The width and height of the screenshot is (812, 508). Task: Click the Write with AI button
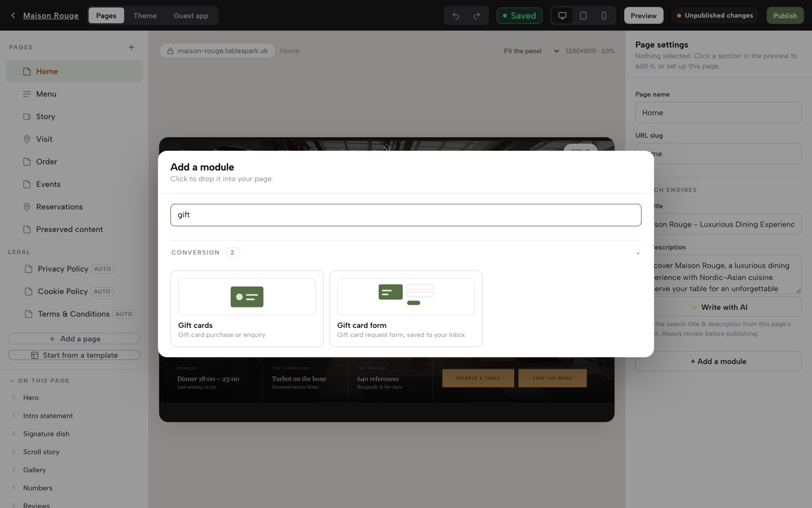pyautogui.click(x=718, y=307)
